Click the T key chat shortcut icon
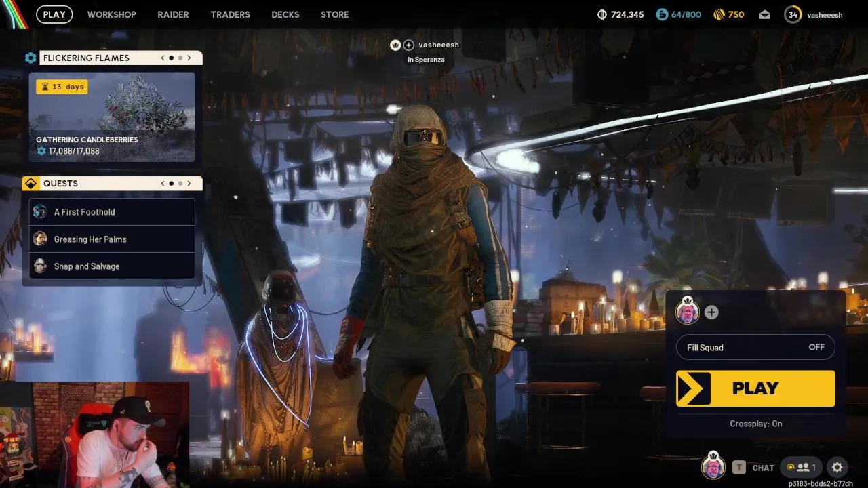Viewport: 868px width, 488px height. tap(739, 468)
